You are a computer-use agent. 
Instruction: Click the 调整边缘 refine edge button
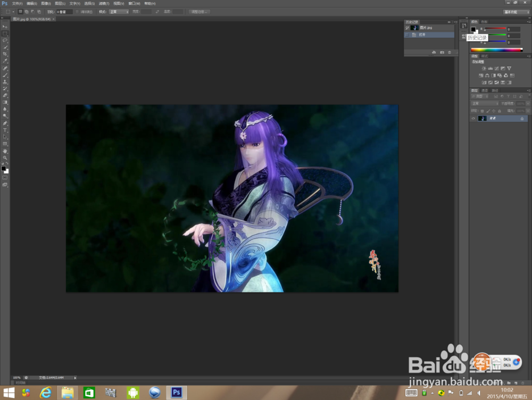point(199,12)
